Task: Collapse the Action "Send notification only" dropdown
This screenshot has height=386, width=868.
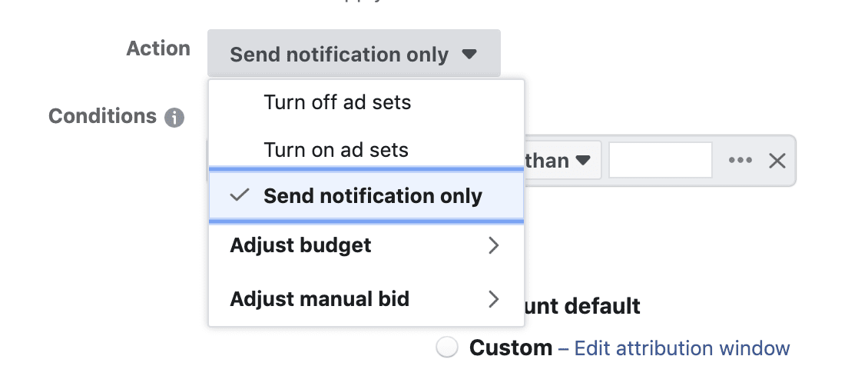Action: [354, 53]
